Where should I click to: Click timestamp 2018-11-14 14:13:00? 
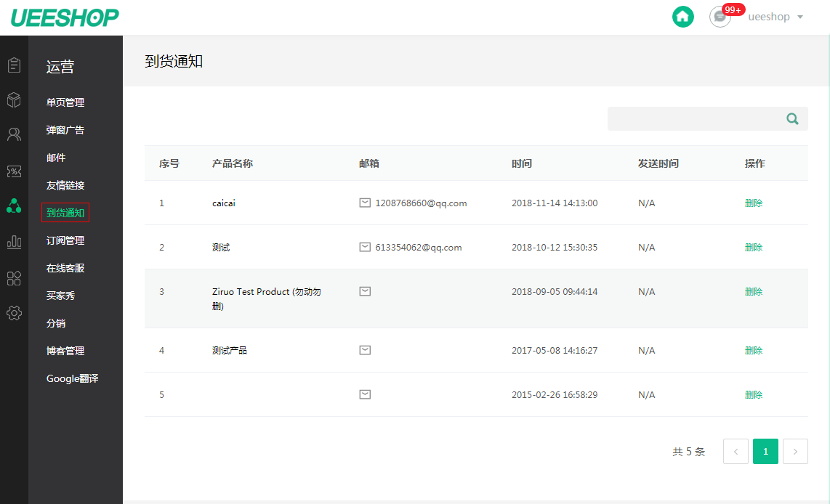pyautogui.click(x=555, y=203)
